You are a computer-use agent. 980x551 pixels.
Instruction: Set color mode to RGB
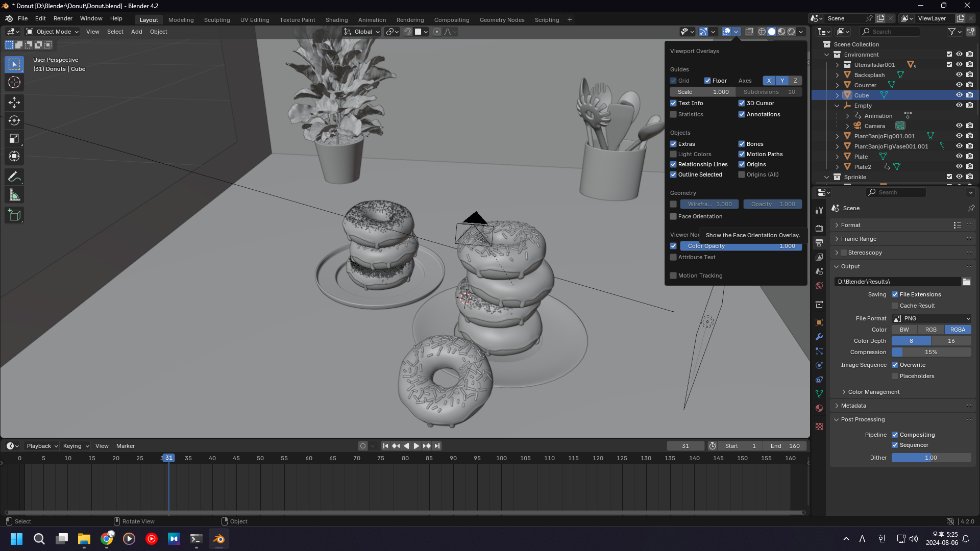(931, 330)
